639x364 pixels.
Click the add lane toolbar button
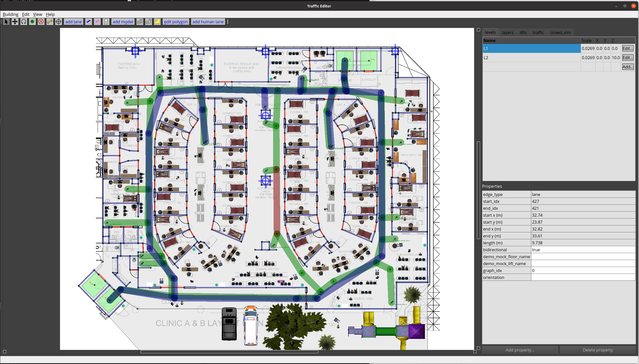click(73, 22)
